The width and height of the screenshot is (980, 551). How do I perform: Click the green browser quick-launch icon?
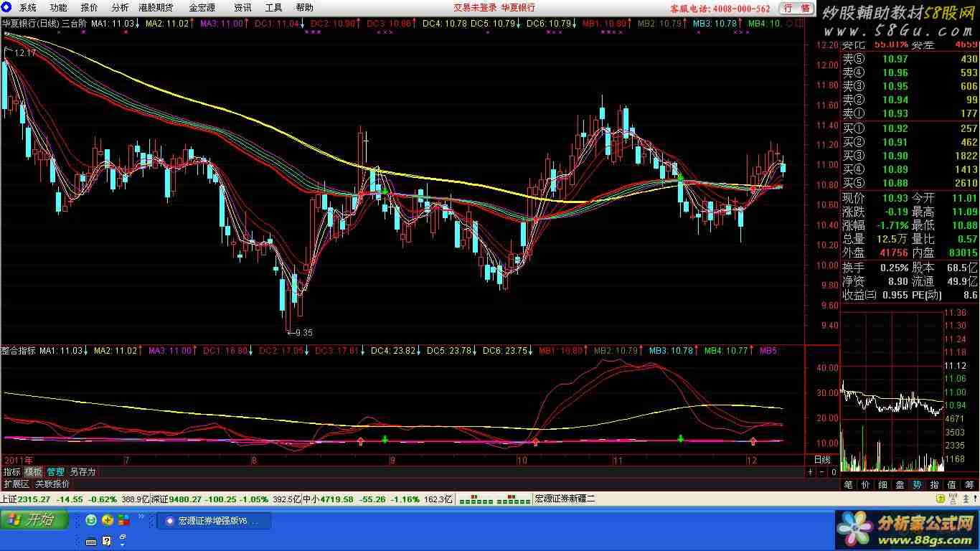point(91,520)
